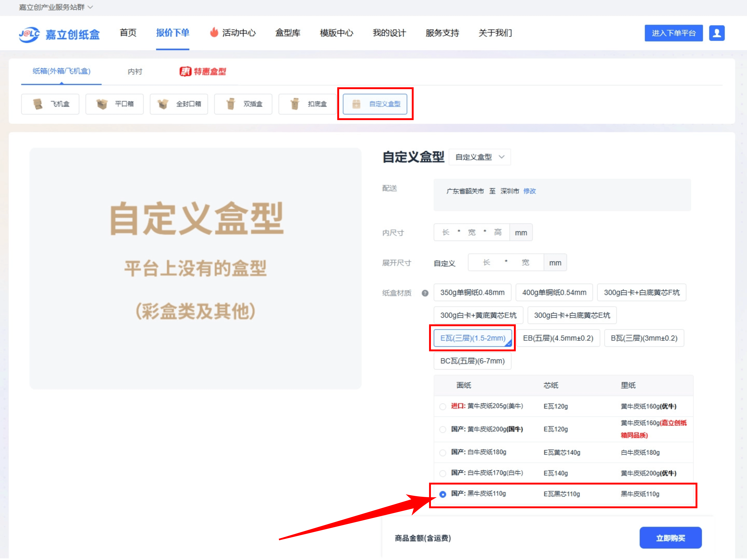Select the 全封口箱 box type button

[179, 104]
